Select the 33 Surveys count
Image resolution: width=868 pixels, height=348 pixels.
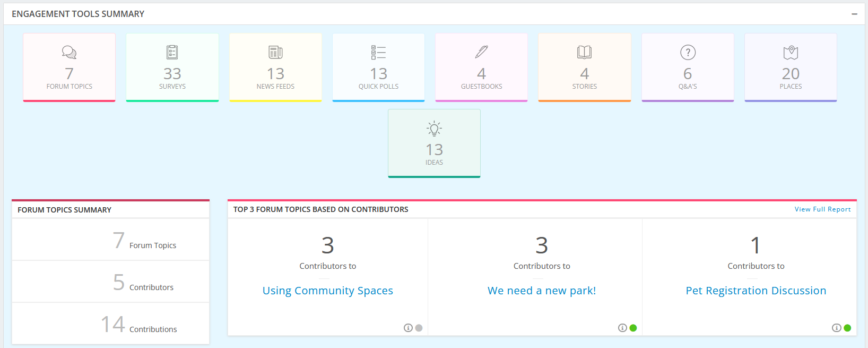172,73
